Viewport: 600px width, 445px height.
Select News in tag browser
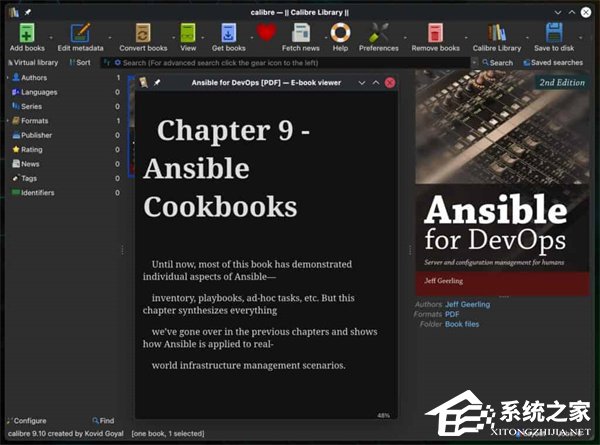[x=30, y=164]
